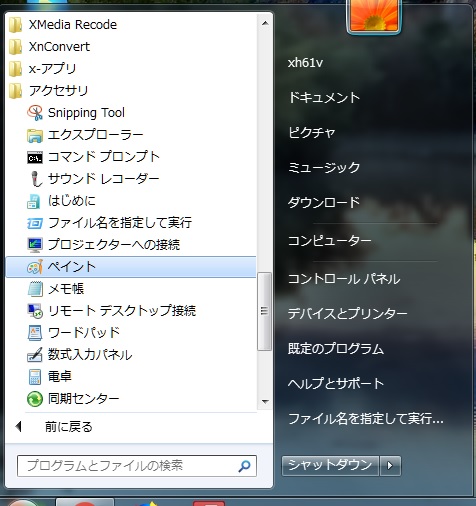Click the XMedia Recode folder name
The height and width of the screenshot is (506, 476).
pyautogui.click(x=73, y=25)
